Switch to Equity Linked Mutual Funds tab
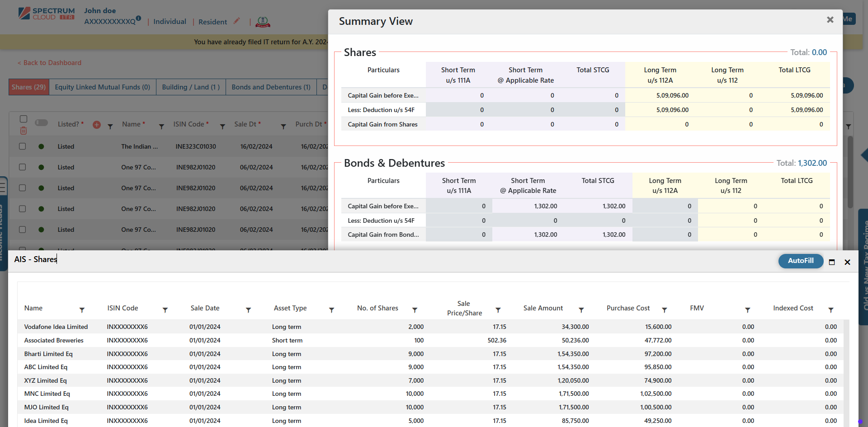This screenshot has width=868, height=427. 102,87
